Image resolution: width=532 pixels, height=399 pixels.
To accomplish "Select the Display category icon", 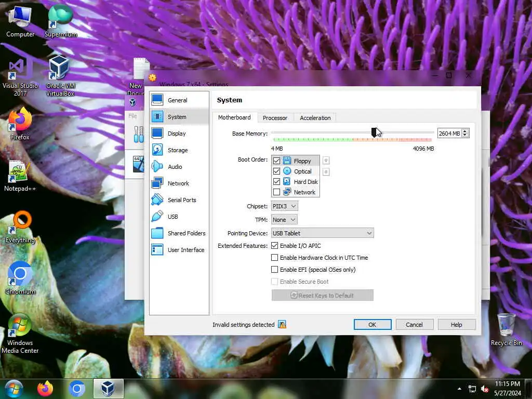I will [157, 133].
